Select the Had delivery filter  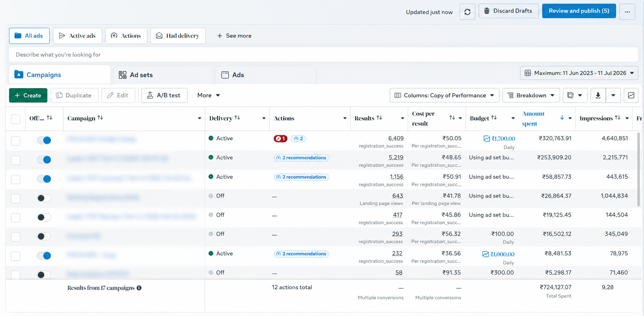click(x=178, y=36)
